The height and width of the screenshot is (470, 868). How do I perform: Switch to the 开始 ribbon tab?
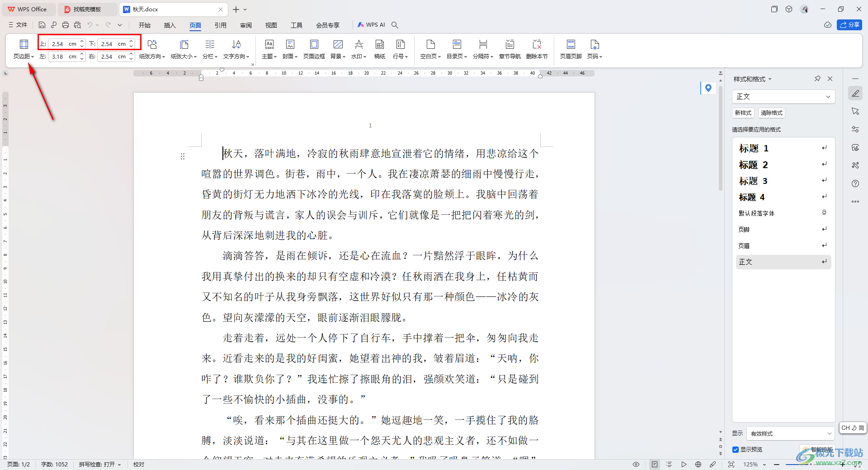point(145,25)
